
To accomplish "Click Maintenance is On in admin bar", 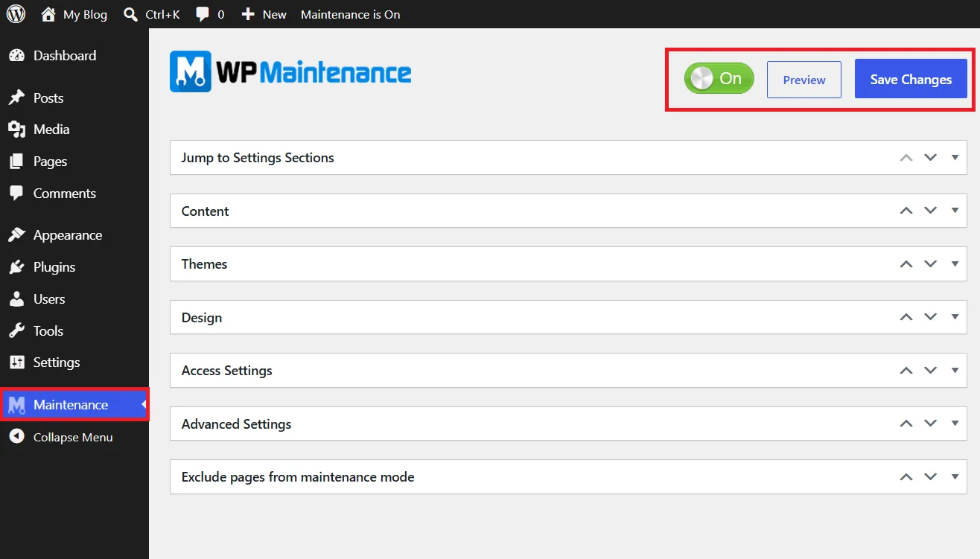I will click(x=351, y=15).
